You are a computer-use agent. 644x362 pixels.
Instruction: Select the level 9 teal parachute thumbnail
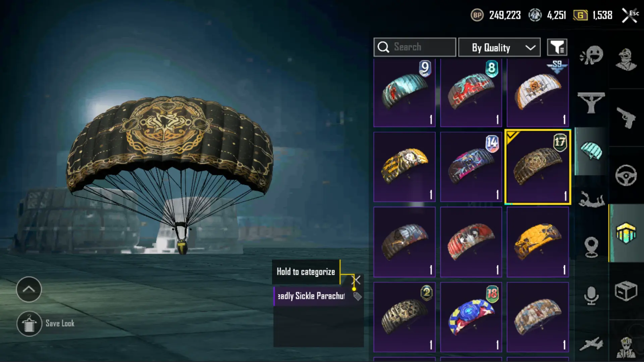click(405, 93)
